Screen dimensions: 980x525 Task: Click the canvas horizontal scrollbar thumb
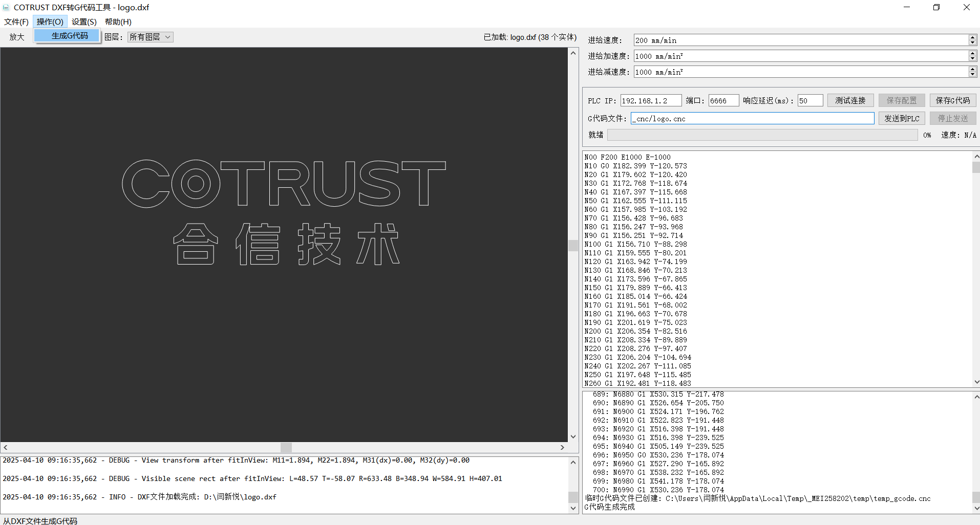[x=286, y=447]
